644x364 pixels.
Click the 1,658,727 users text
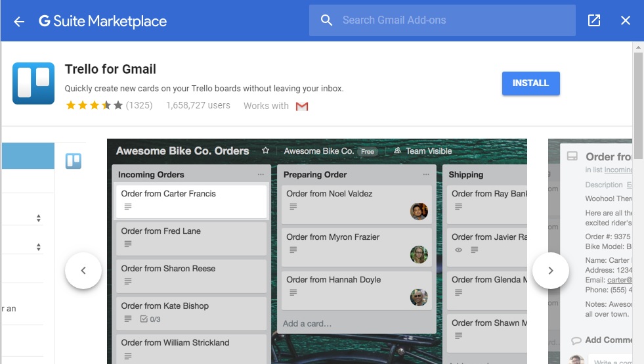point(198,105)
